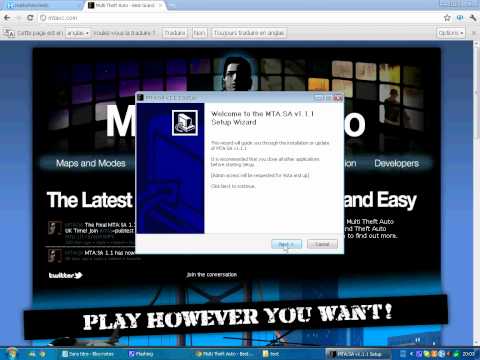This screenshot has width=480, height=360.
Task: Click the Non button in the translate bar
Action: tap(199, 33)
